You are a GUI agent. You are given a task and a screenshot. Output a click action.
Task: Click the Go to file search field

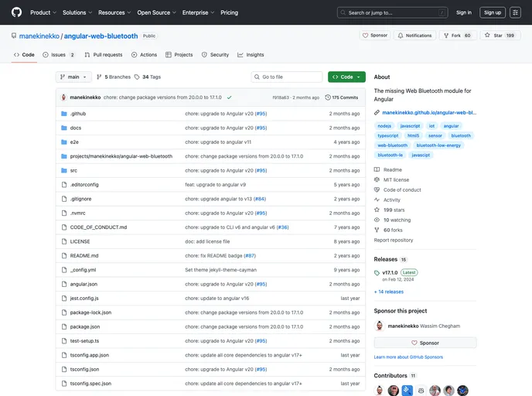[x=287, y=77]
